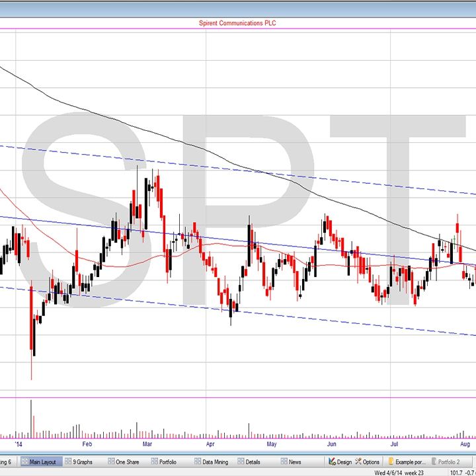Open the Example portfolio tab
The height and width of the screenshot is (476, 476).
(407, 461)
